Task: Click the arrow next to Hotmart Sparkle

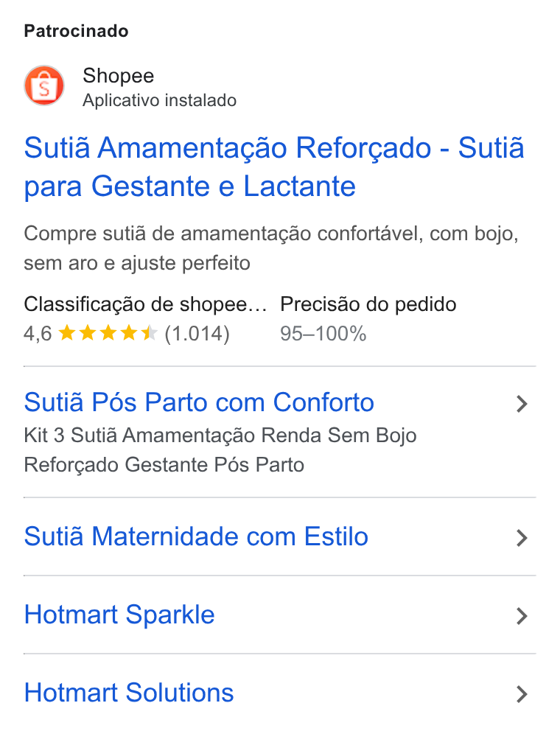Action: point(522,616)
